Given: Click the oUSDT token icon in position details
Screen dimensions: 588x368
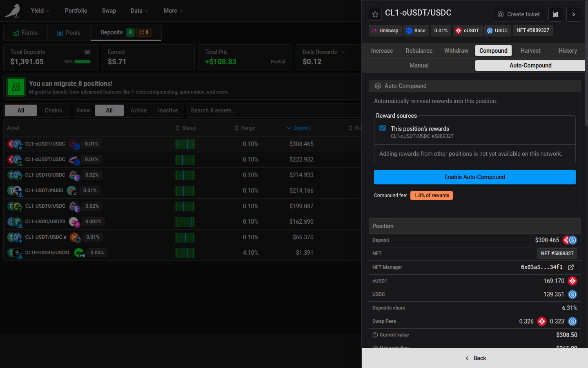Looking at the screenshot, I should pos(572,281).
